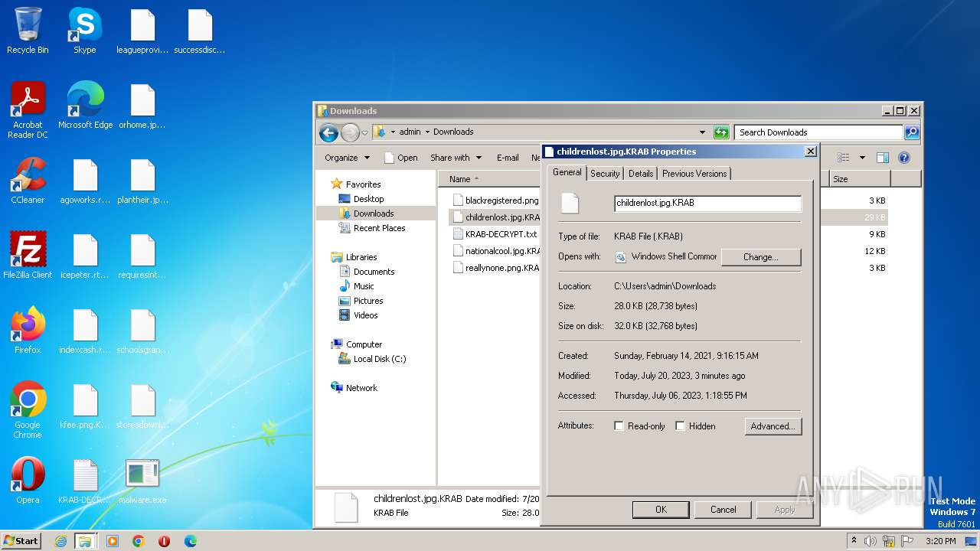The width and height of the screenshot is (980, 551).
Task: Open the view options dropdown arrow
Action: pyautogui.click(x=861, y=158)
